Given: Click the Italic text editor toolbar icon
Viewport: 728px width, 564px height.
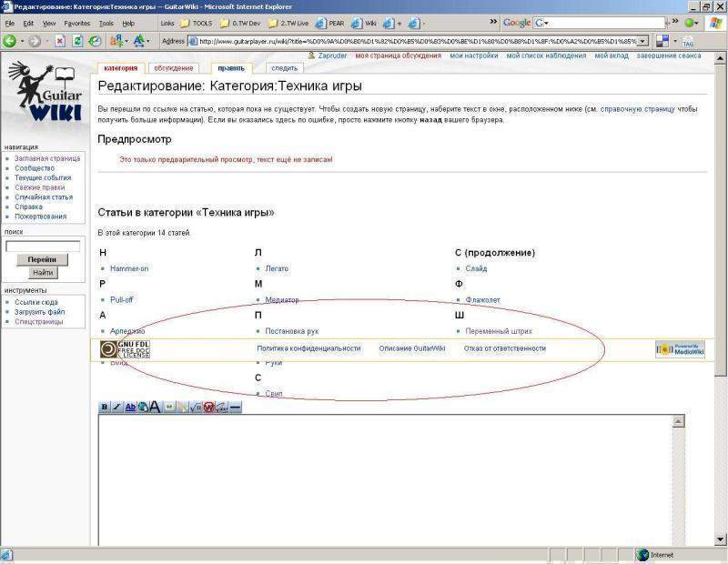Looking at the screenshot, I should (x=117, y=408).
